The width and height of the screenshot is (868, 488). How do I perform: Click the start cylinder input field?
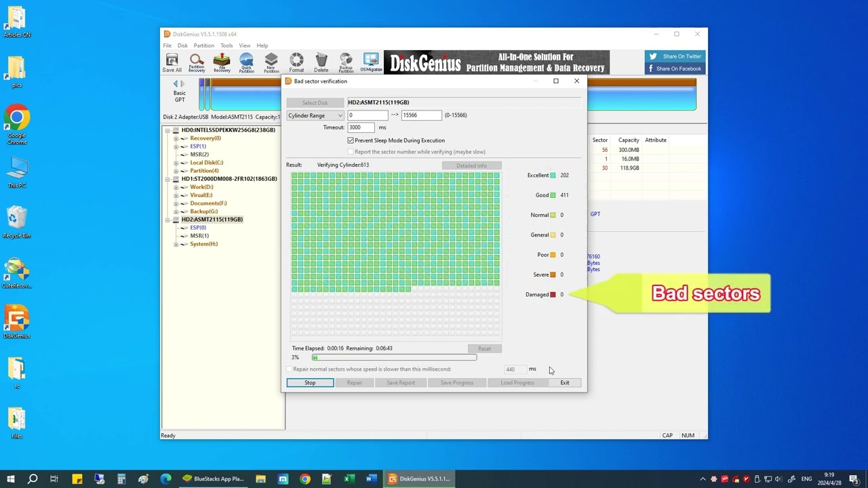tap(368, 115)
